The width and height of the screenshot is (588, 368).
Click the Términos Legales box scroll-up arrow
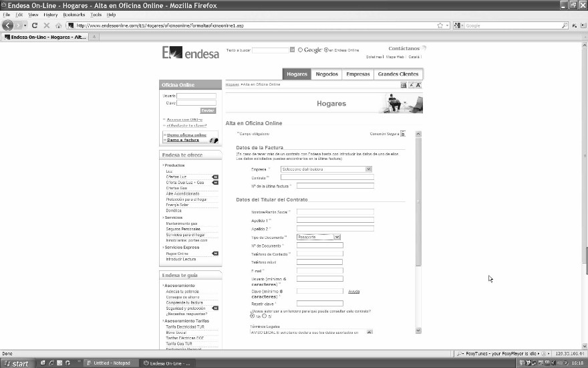[370, 332]
